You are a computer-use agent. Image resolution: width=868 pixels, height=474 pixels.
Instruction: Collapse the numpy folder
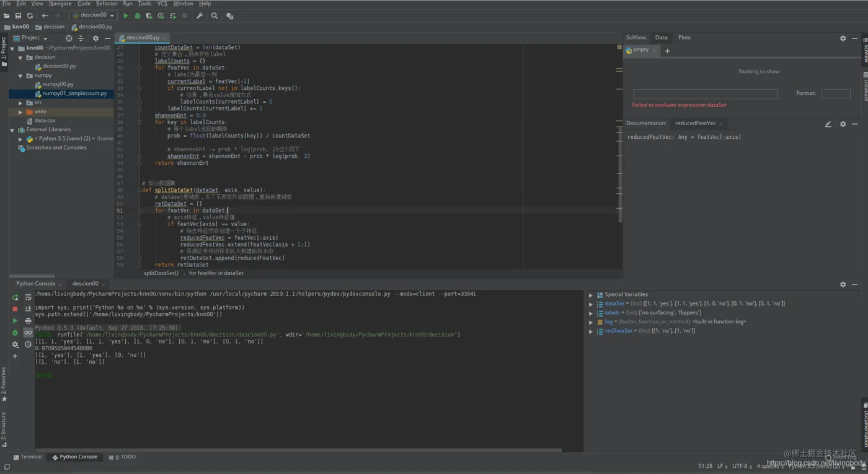point(20,76)
